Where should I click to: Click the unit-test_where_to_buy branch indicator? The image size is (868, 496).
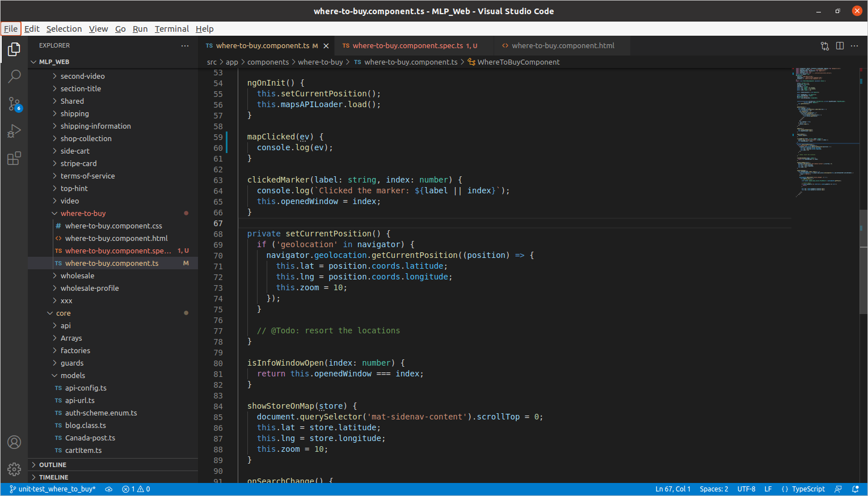53,489
